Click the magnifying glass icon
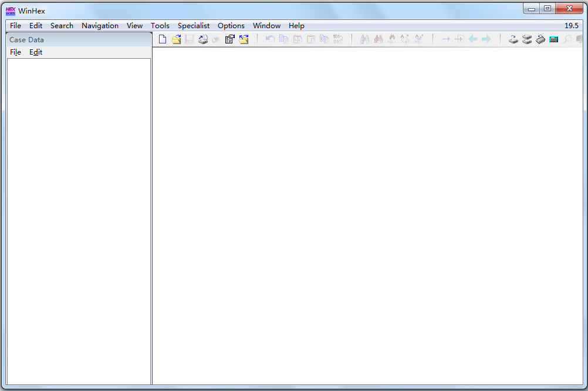Viewport: 588px width, 391px height. coord(567,39)
